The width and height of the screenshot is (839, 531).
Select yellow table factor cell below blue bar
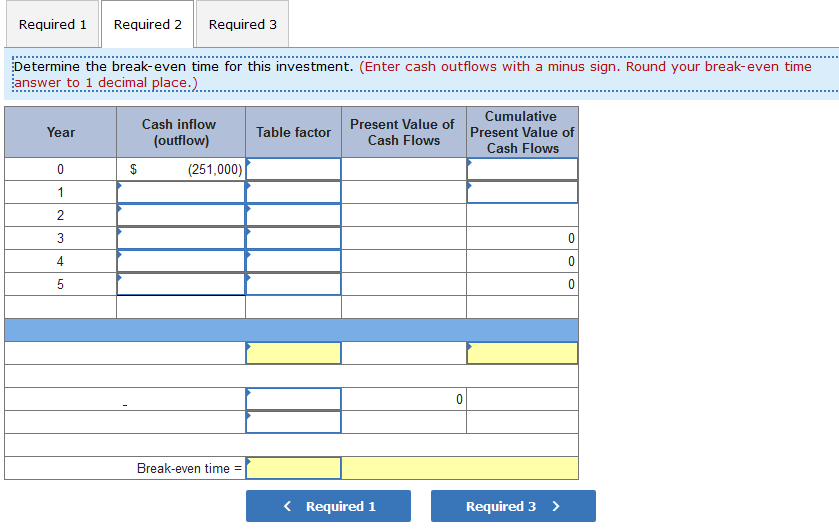[x=293, y=353]
